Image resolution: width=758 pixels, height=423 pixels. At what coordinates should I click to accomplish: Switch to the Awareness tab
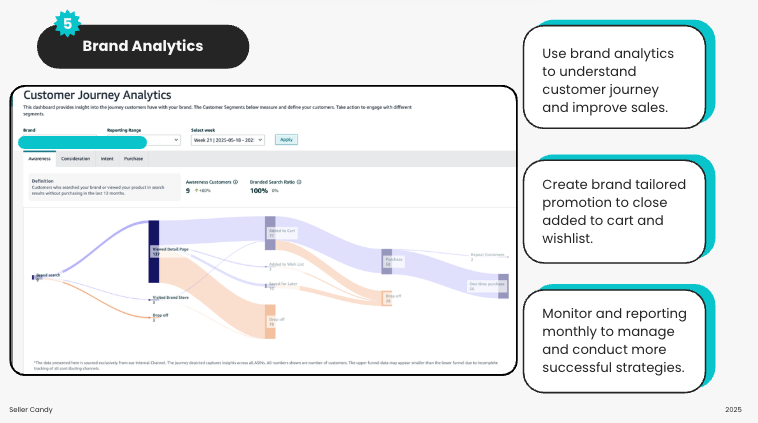(40, 159)
